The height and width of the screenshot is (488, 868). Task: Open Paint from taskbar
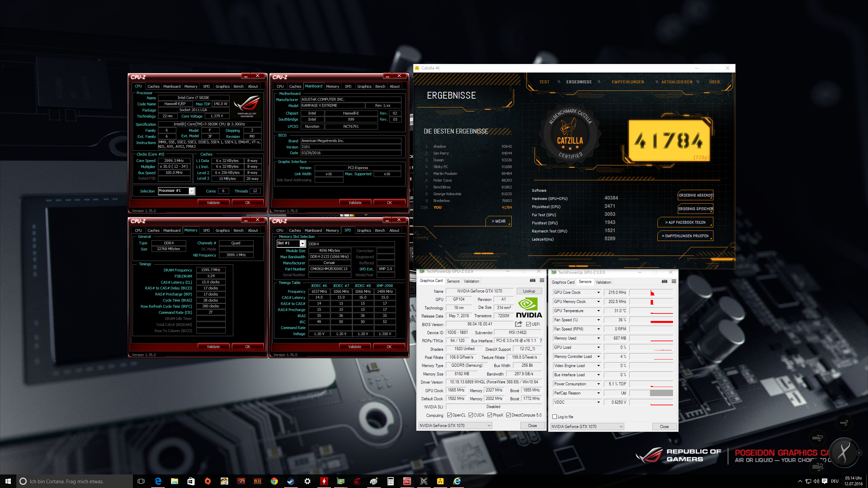[374, 481]
